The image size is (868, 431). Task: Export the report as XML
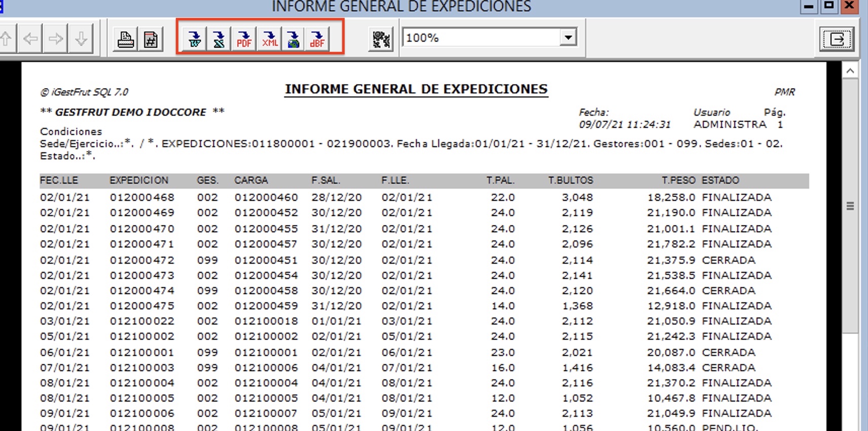(269, 39)
